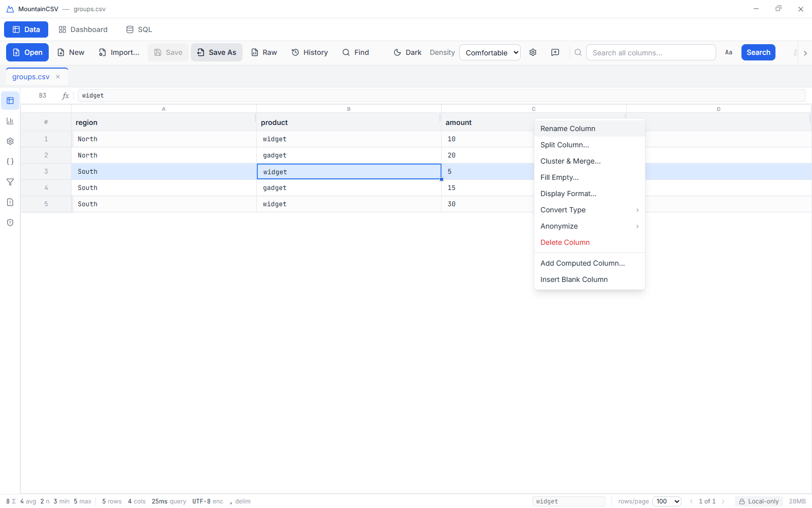The height and width of the screenshot is (508, 812).
Task: Click the gadget cell in row 2
Action: click(x=349, y=155)
